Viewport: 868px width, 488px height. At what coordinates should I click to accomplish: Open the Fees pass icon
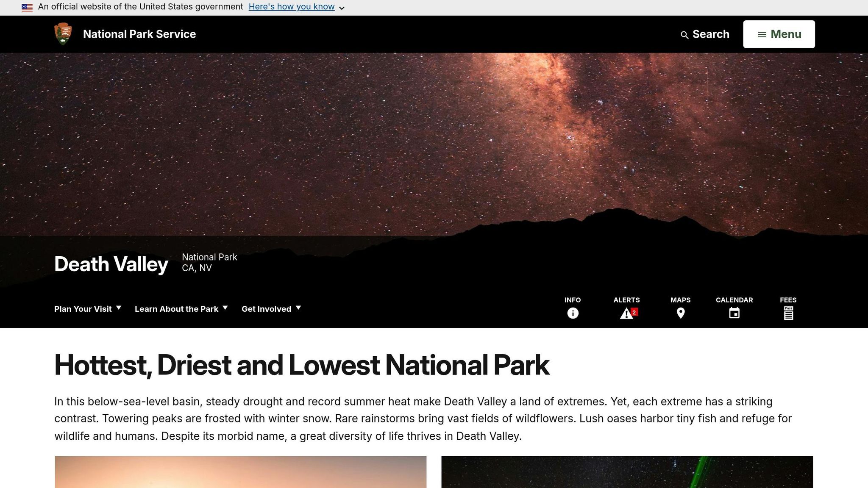pos(788,313)
